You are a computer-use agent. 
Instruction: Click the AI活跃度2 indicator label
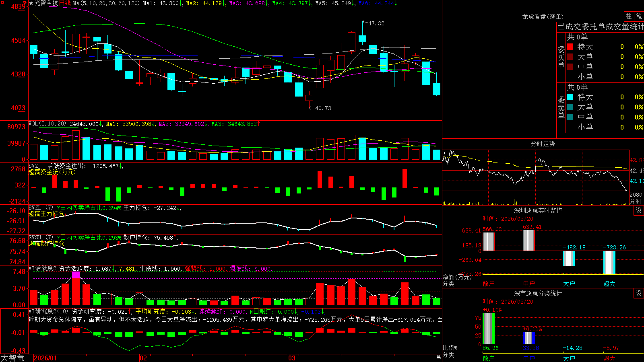tap(43, 268)
